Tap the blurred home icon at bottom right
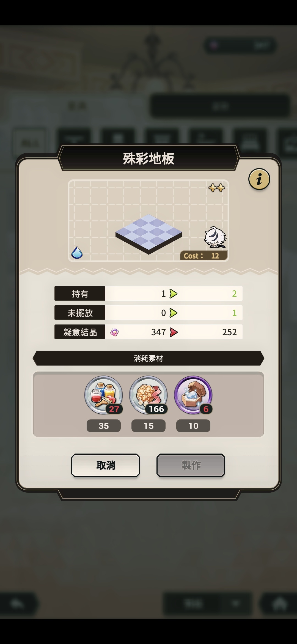The width and height of the screenshot is (297, 644). pyautogui.click(x=279, y=604)
